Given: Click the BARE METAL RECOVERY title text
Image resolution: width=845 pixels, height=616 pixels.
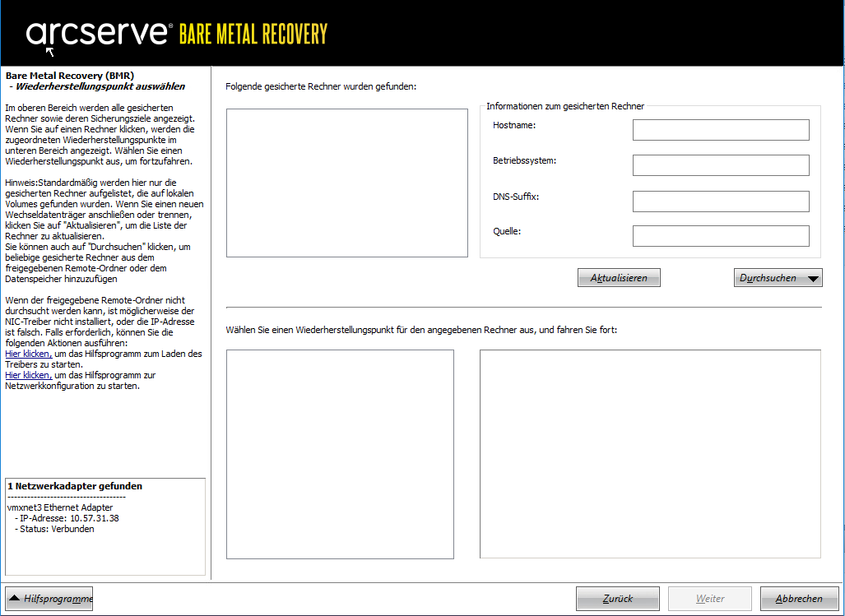Looking at the screenshot, I should [x=253, y=34].
